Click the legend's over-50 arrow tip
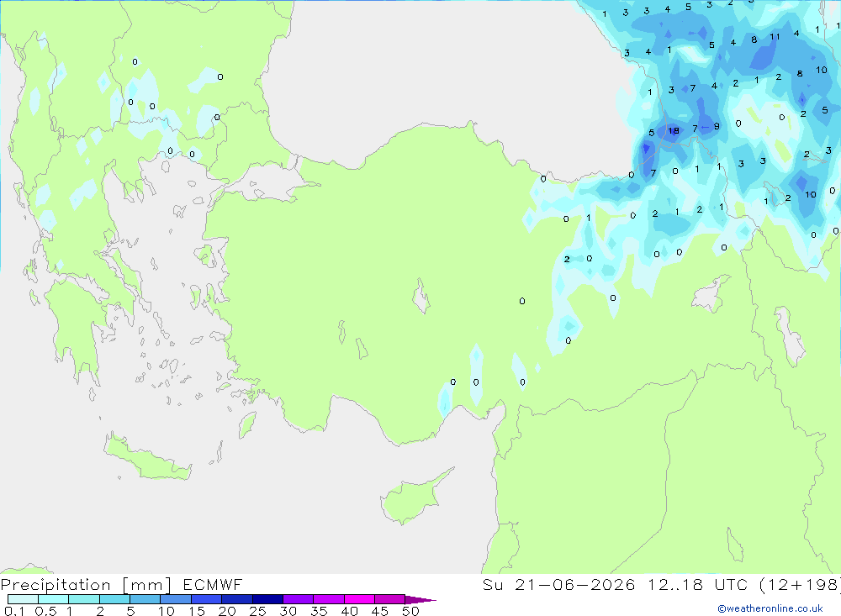841x616 pixels. click(421, 600)
